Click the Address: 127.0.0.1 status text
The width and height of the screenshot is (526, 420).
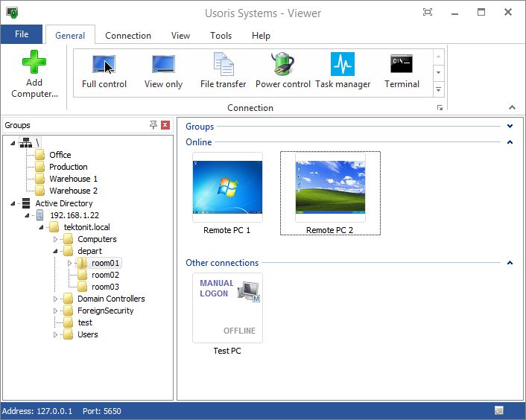(x=37, y=411)
